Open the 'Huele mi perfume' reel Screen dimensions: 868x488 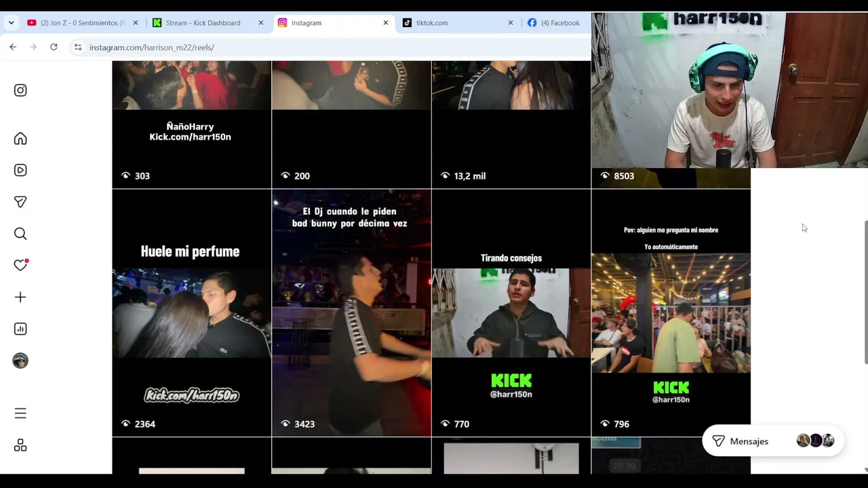tap(192, 313)
